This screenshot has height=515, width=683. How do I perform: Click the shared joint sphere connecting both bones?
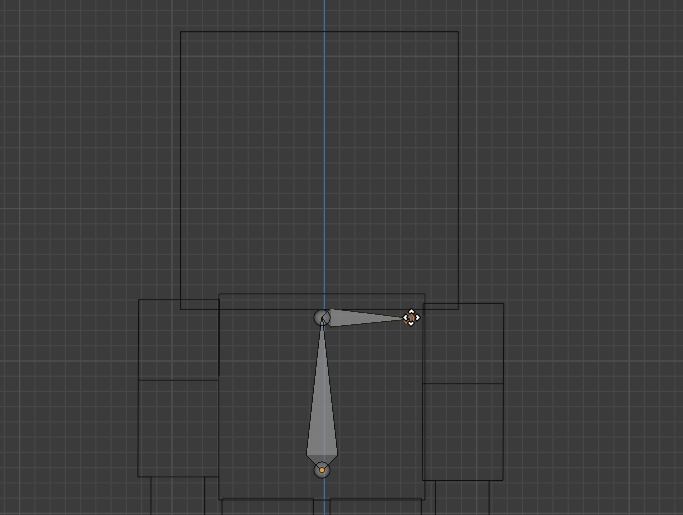point(322,318)
